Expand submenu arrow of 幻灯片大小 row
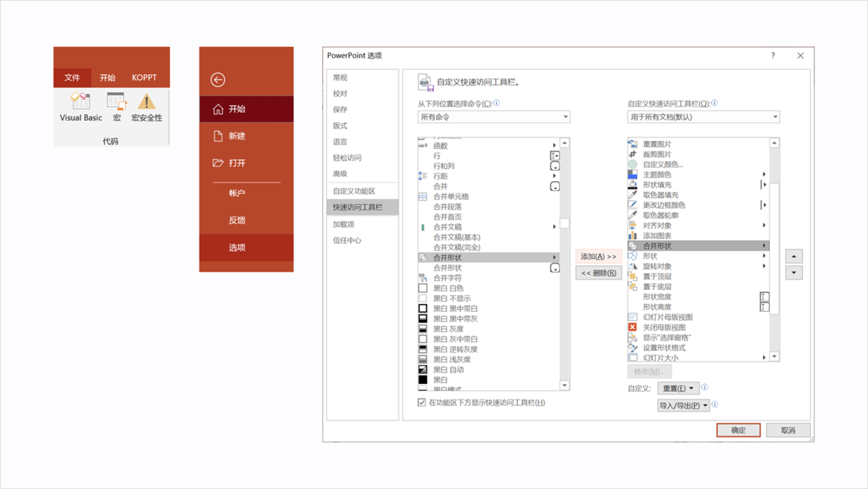Screen dimensions: 868x489 [764, 357]
